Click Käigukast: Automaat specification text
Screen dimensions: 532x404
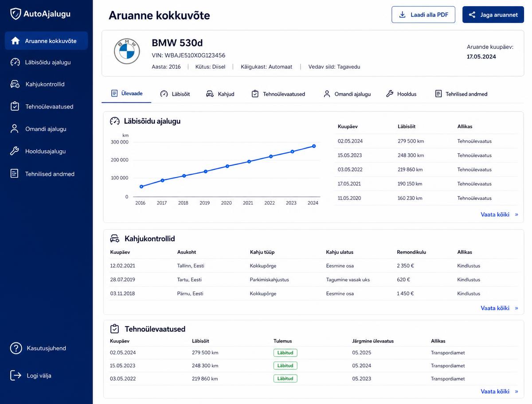coord(266,67)
